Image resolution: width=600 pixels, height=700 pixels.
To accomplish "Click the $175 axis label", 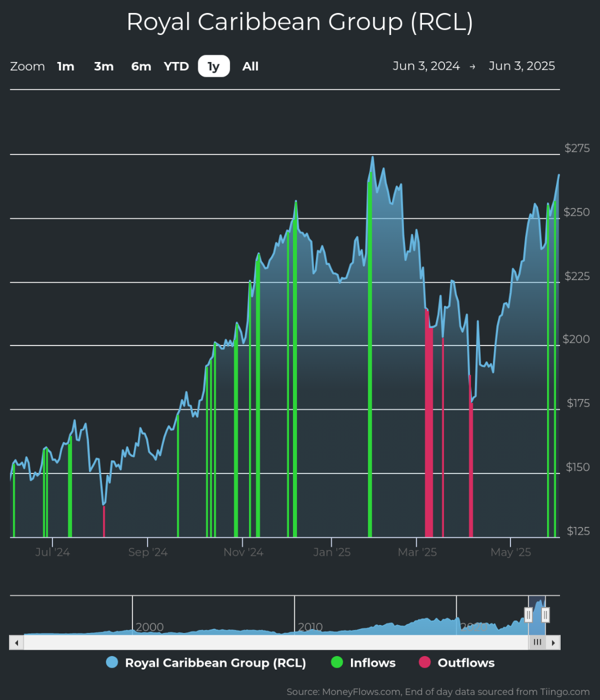I will click(578, 403).
